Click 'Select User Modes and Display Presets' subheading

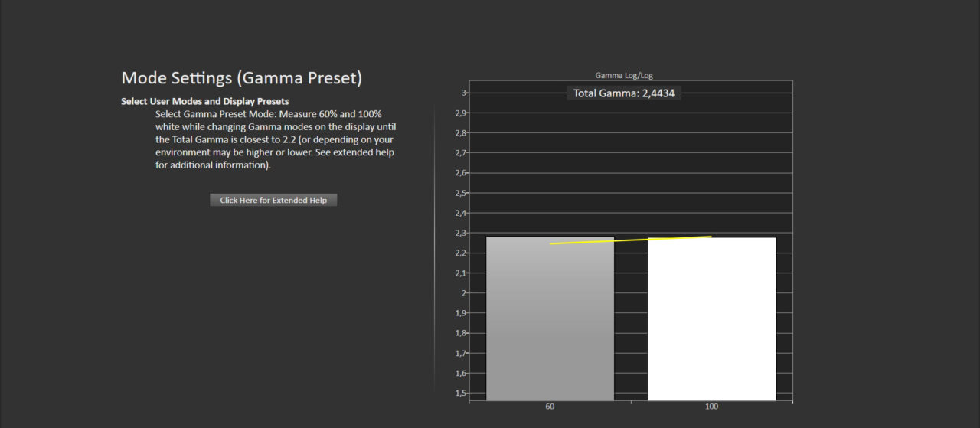pyautogui.click(x=204, y=101)
